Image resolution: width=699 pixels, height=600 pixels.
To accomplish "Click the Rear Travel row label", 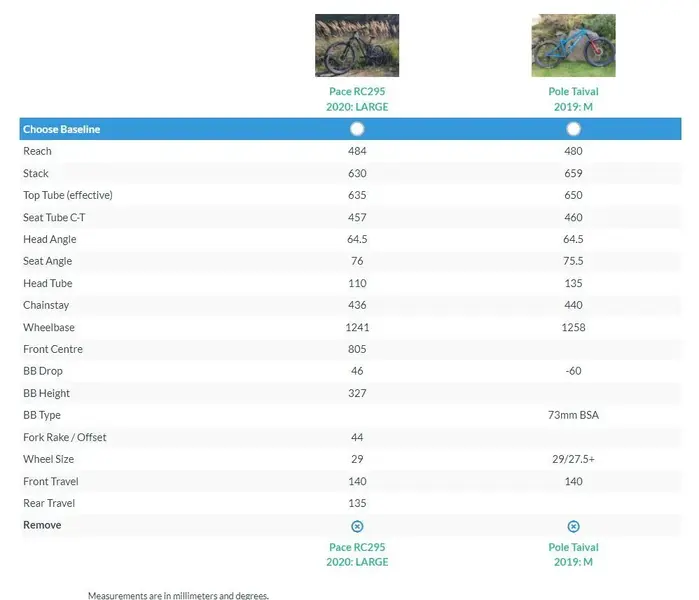I will [x=49, y=503].
